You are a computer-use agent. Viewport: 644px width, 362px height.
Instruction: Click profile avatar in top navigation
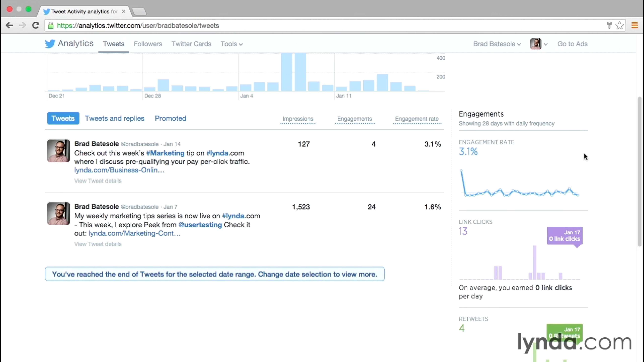click(x=535, y=44)
